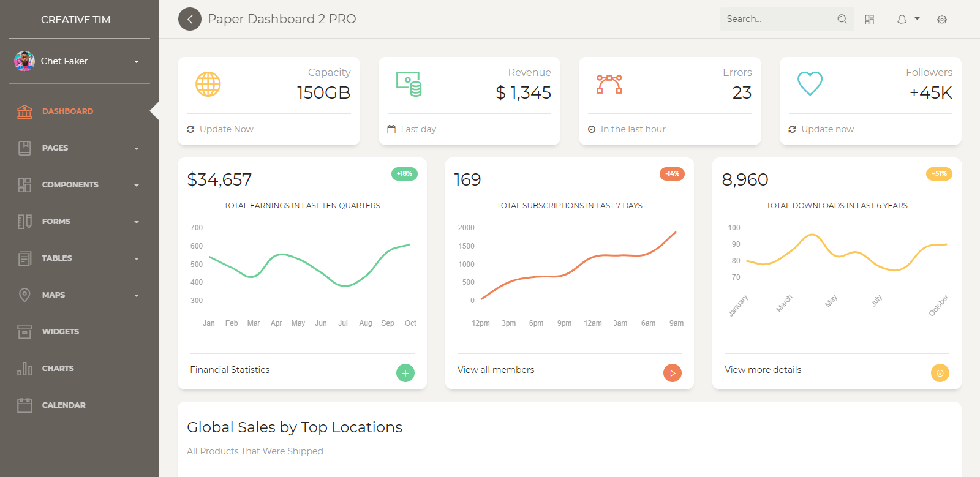
Task: Click All Products That Were Shipped subtitle
Action: click(x=255, y=451)
